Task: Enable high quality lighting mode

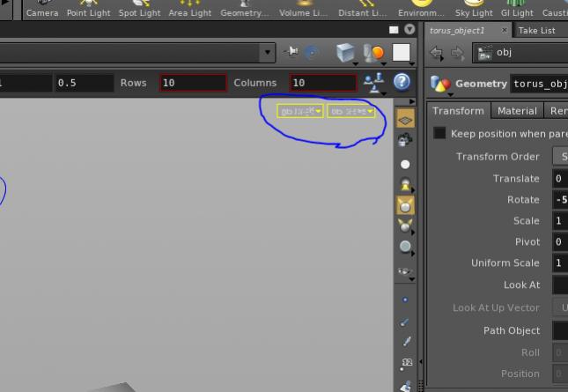Action: click(405, 226)
